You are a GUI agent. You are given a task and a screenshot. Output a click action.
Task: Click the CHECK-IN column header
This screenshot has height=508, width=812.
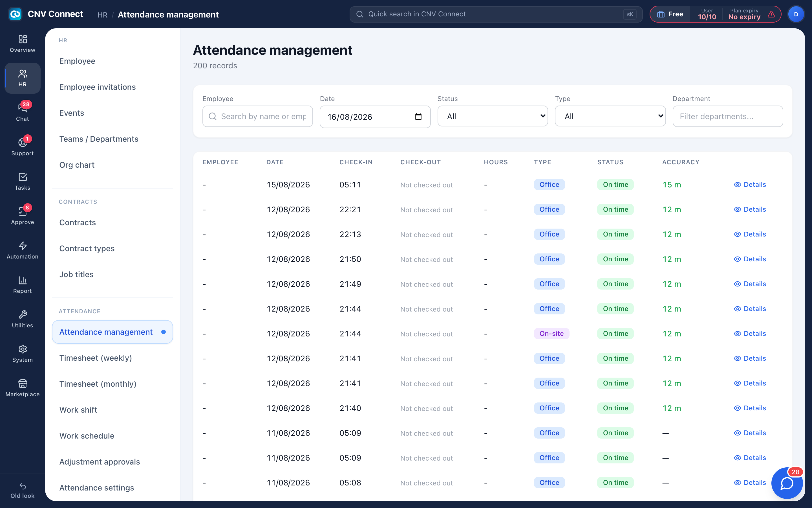(356, 162)
